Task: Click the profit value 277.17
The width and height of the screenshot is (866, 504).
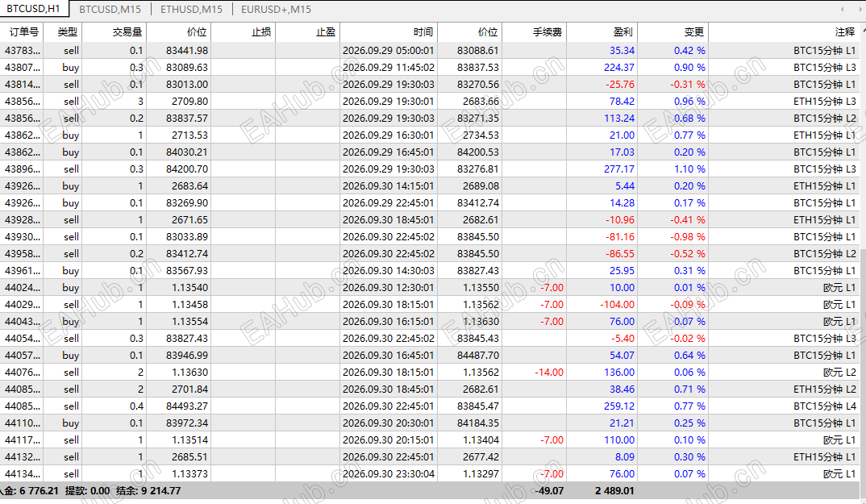Action: click(x=619, y=169)
